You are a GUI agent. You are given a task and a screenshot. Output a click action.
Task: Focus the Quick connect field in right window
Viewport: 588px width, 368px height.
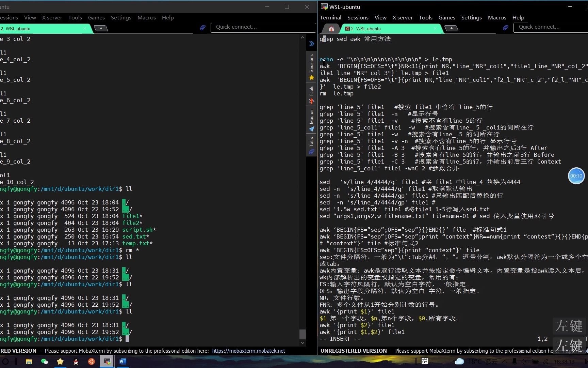551,27
